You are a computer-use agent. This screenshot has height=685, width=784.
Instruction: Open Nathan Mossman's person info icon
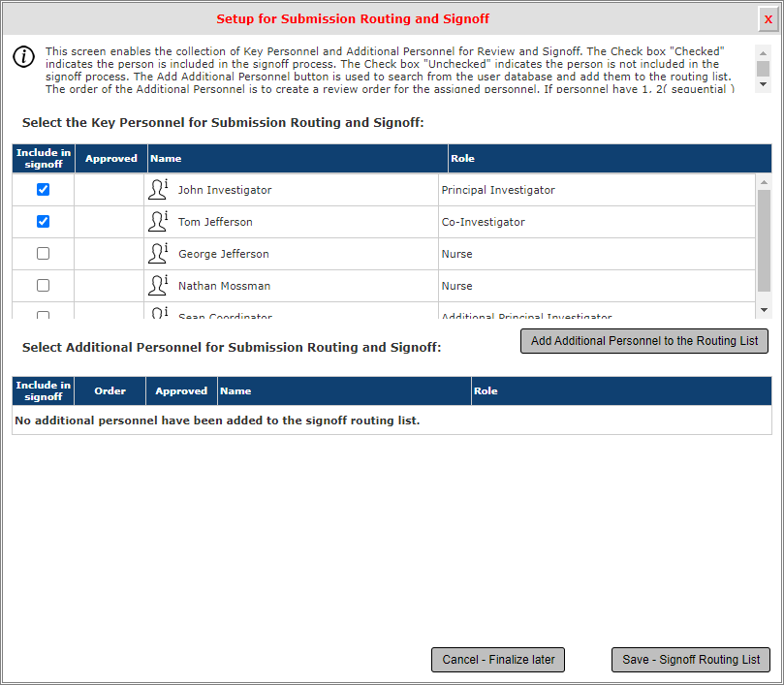coord(158,286)
